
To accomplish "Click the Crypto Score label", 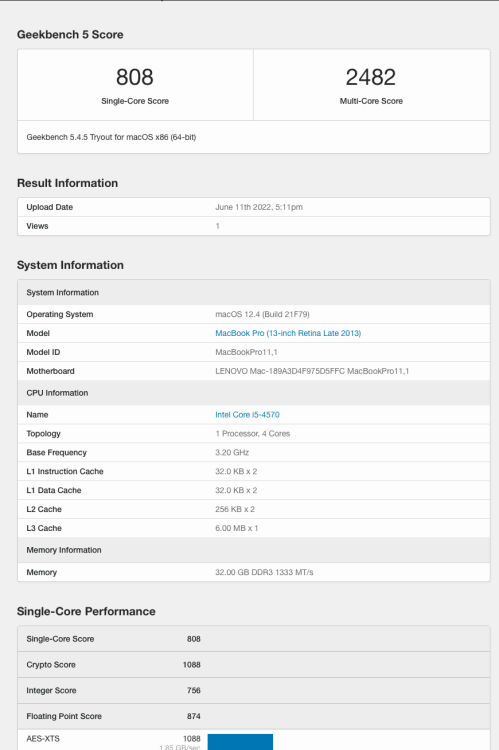I will (51, 665).
